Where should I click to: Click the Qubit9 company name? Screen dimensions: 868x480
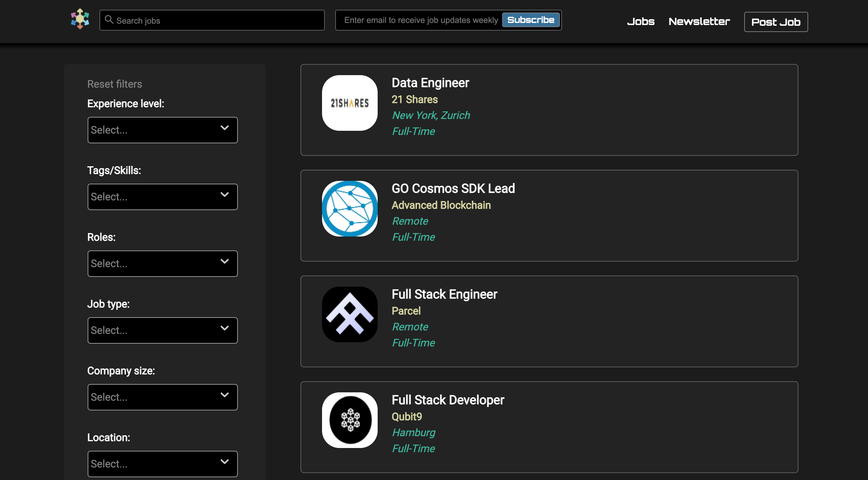(407, 417)
